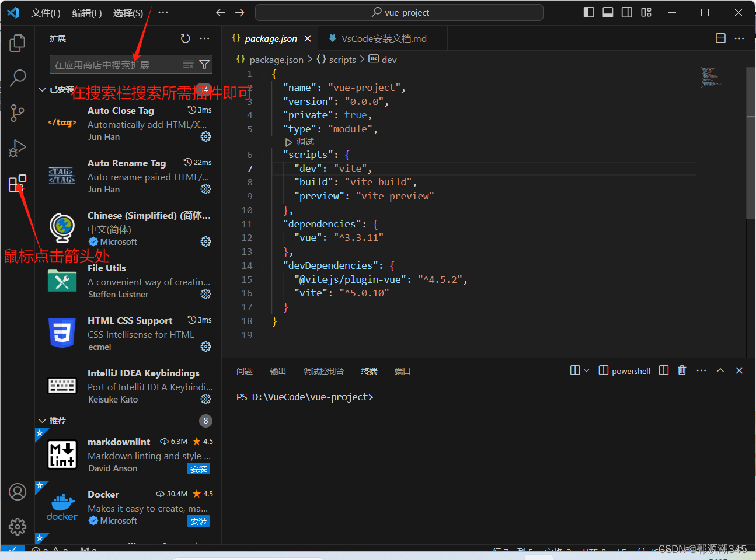The image size is (756, 560).
Task: Open the Source Control view
Action: 17,113
